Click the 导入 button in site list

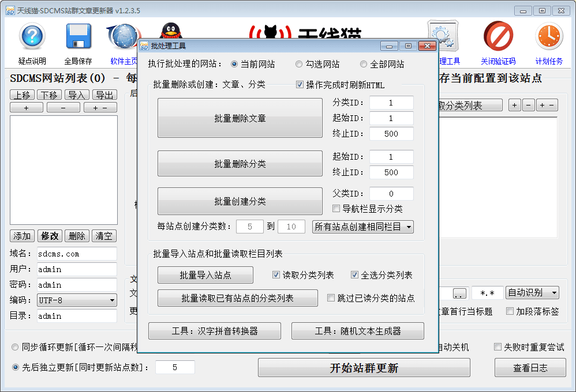[x=77, y=95]
